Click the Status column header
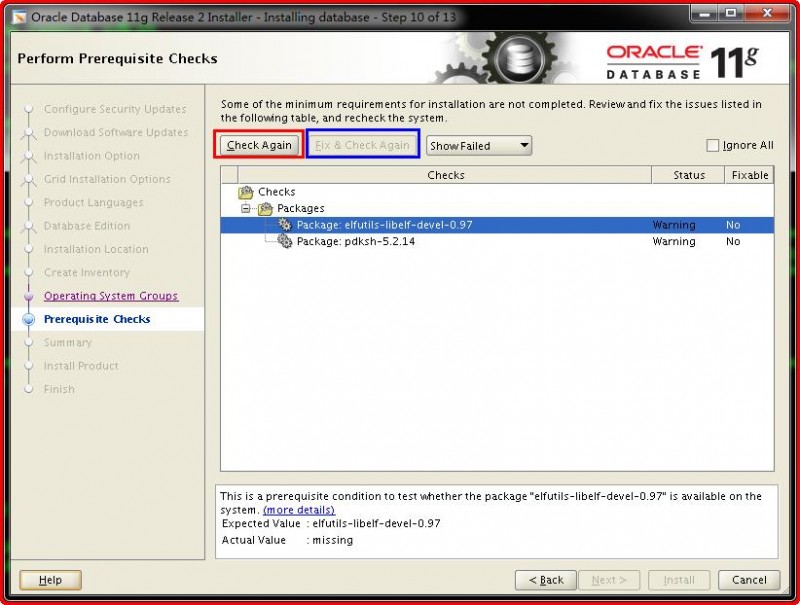 coord(689,174)
